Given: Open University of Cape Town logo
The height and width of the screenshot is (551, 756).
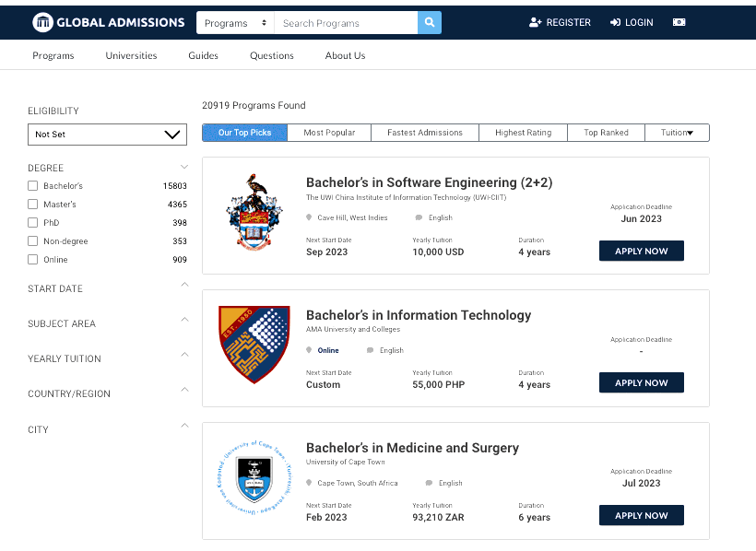Looking at the screenshot, I should coord(254,477).
